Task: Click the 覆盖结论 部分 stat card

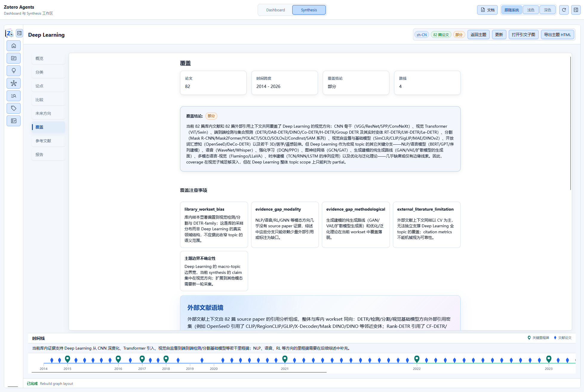Action: pyautogui.click(x=356, y=83)
